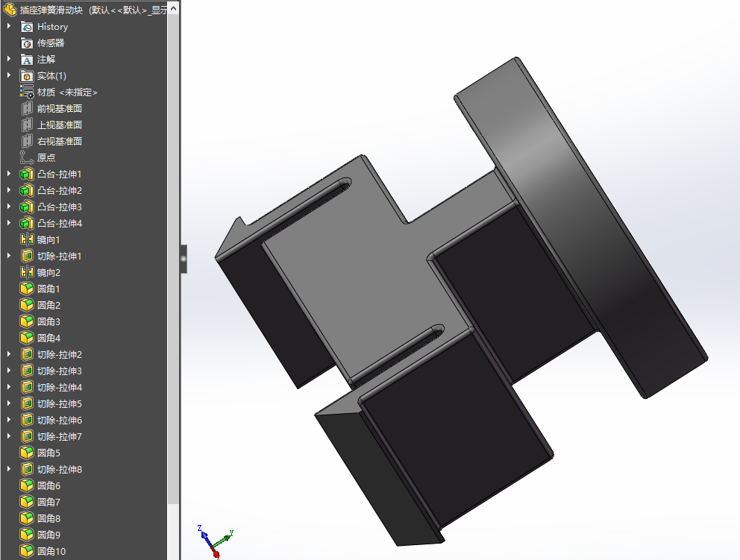The width and height of the screenshot is (740, 560).
Task: Select the 前视基准面 plane icon
Action: (x=27, y=109)
